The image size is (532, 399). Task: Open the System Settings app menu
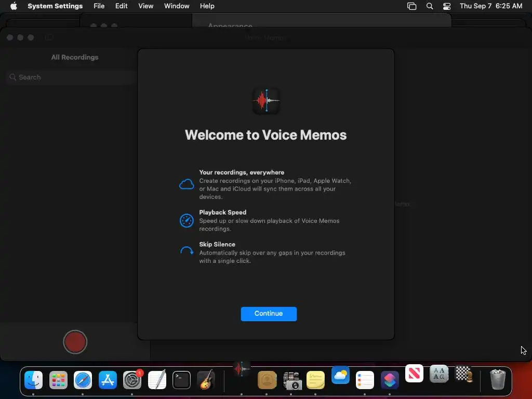click(55, 6)
